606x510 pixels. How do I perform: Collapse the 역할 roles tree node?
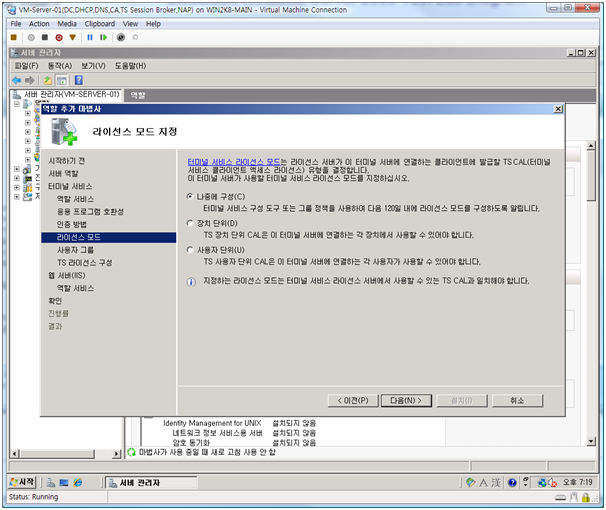click(17, 104)
